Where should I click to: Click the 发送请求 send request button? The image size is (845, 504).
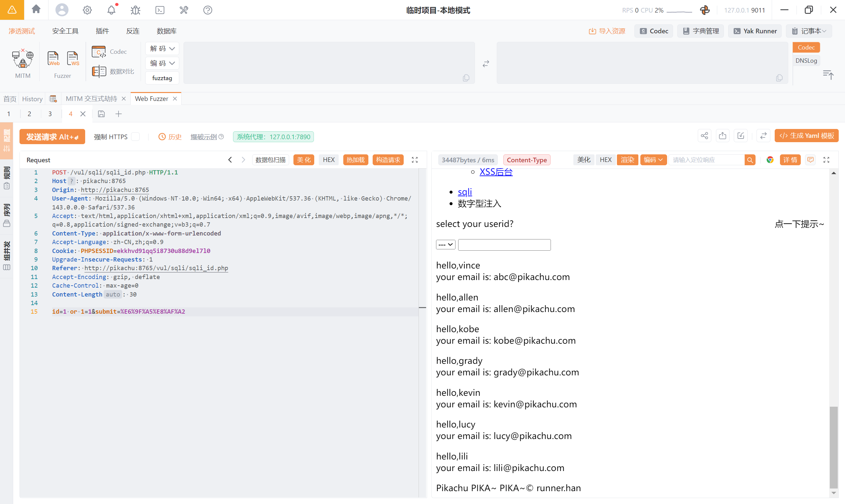pyautogui.click(x=52, y=137)
